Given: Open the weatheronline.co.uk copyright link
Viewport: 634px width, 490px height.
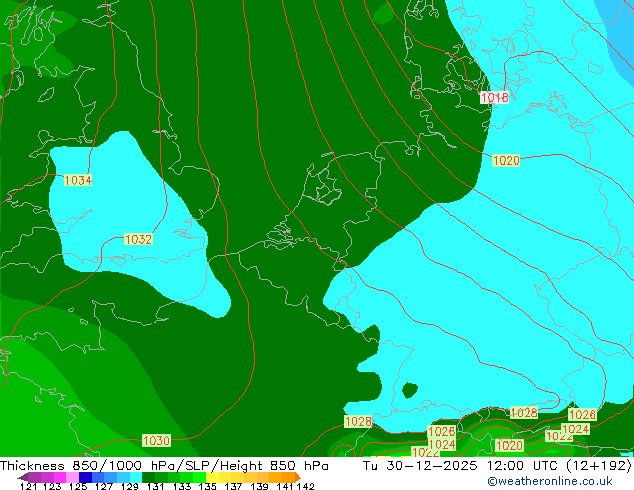Looking at the screenshot, I should [549, 481].
